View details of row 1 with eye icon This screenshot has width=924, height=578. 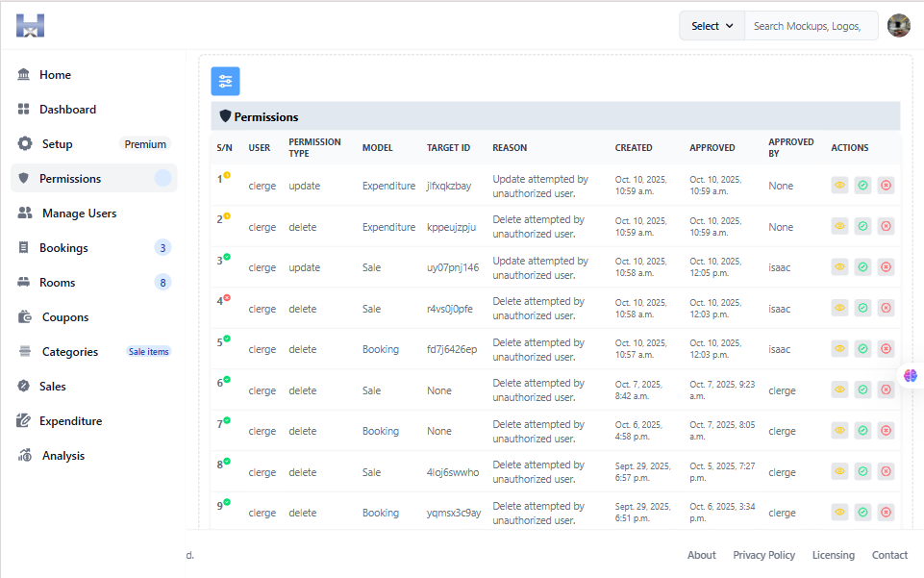(x=839, y=186)
